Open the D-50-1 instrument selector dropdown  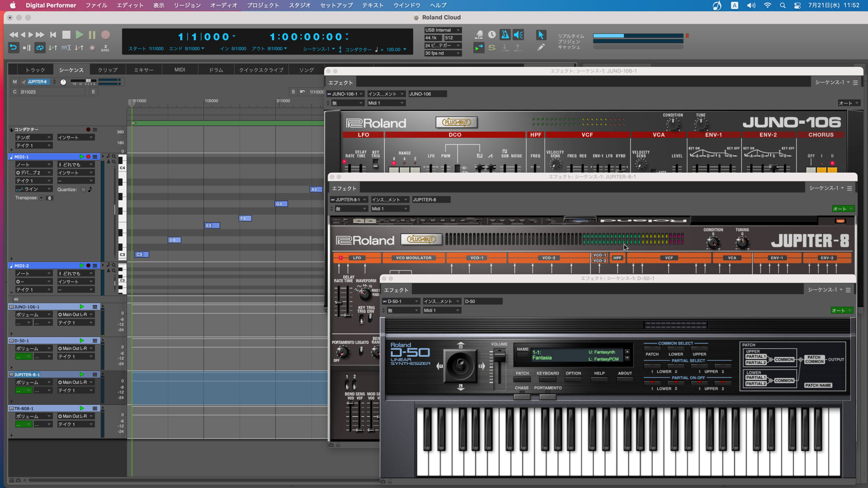401,301
